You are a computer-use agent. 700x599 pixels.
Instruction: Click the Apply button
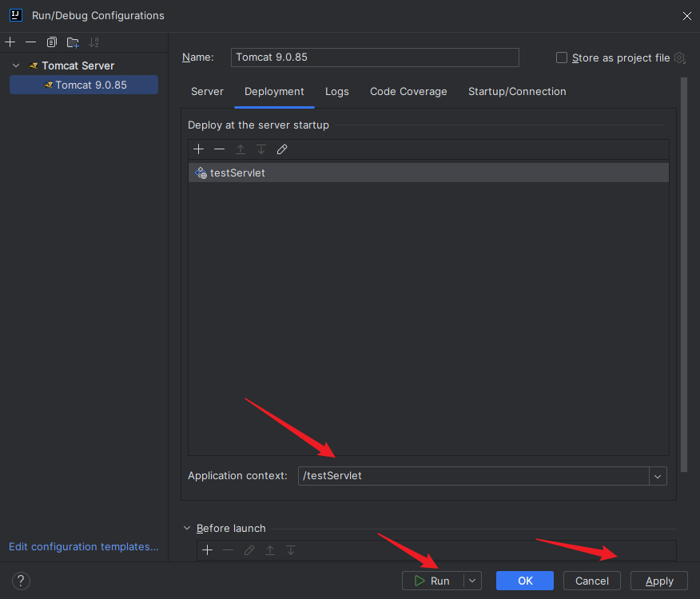click(659, 581)
